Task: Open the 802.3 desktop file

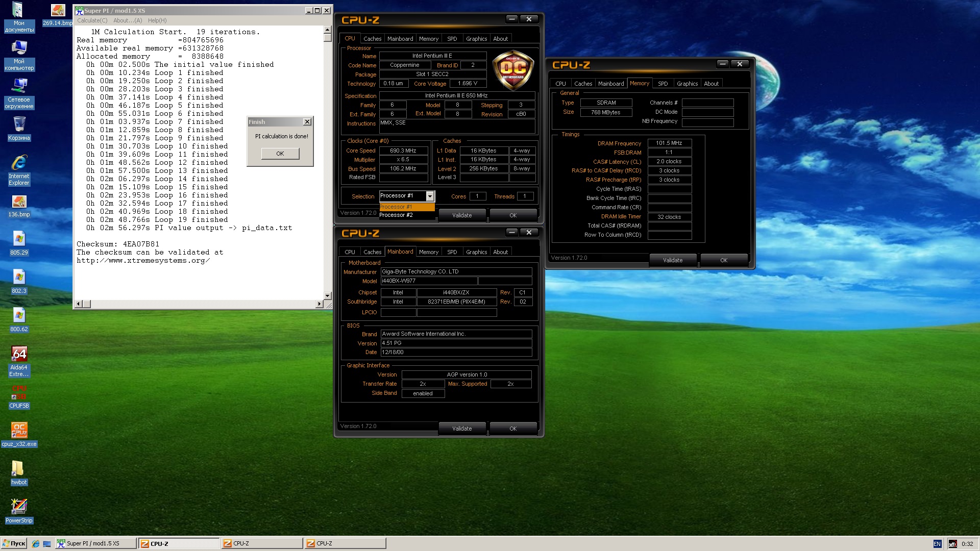Action: 19,282
